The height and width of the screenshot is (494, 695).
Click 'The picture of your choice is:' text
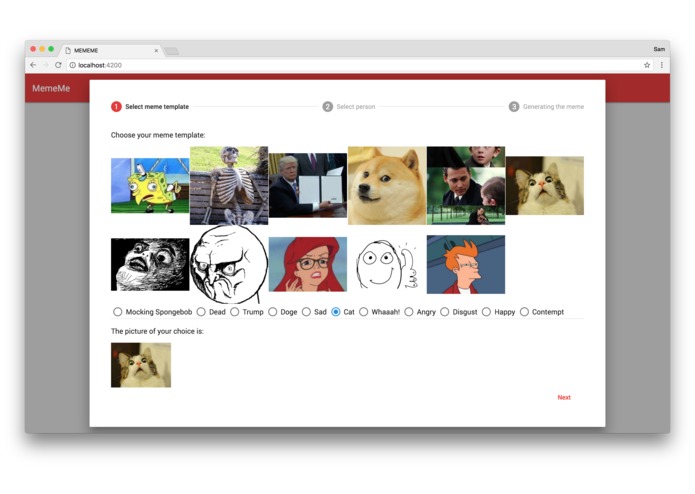[x=157, y=331]
